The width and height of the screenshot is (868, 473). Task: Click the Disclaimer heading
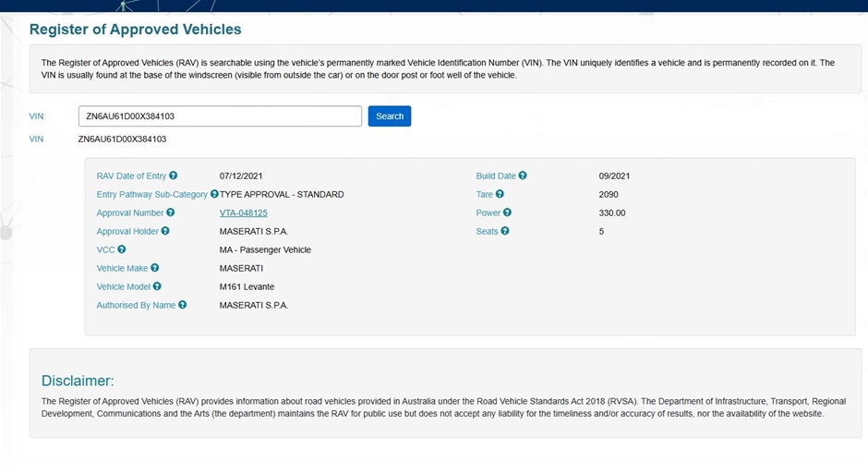point(78,381)
